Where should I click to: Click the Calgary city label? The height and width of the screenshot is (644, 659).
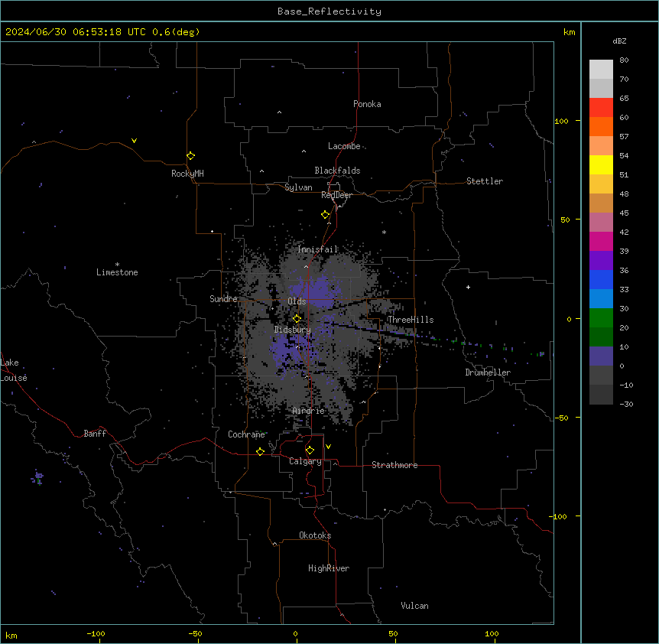305,461
